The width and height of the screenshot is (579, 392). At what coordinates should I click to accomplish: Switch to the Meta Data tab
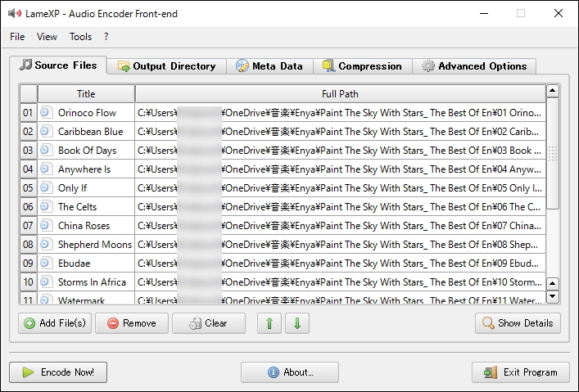point(269,66)
